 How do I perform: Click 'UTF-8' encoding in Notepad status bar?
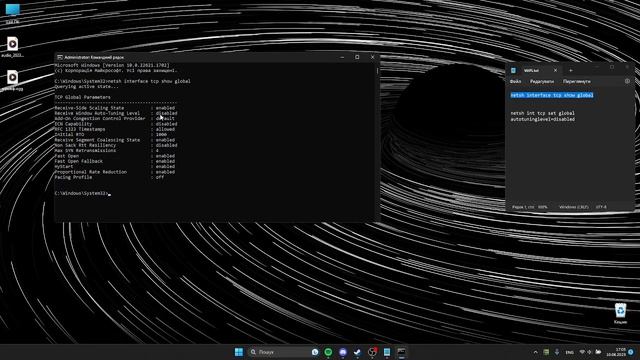601,207
